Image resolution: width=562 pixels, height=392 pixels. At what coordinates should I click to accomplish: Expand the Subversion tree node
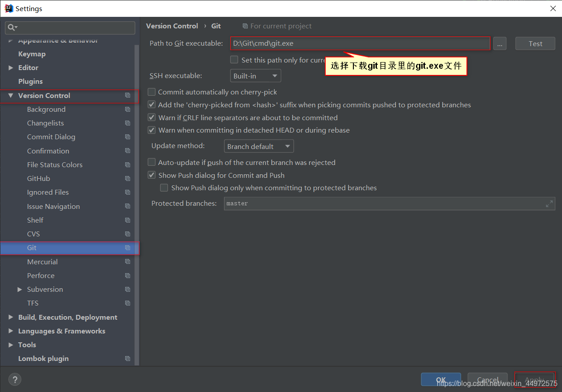point(20,290)
